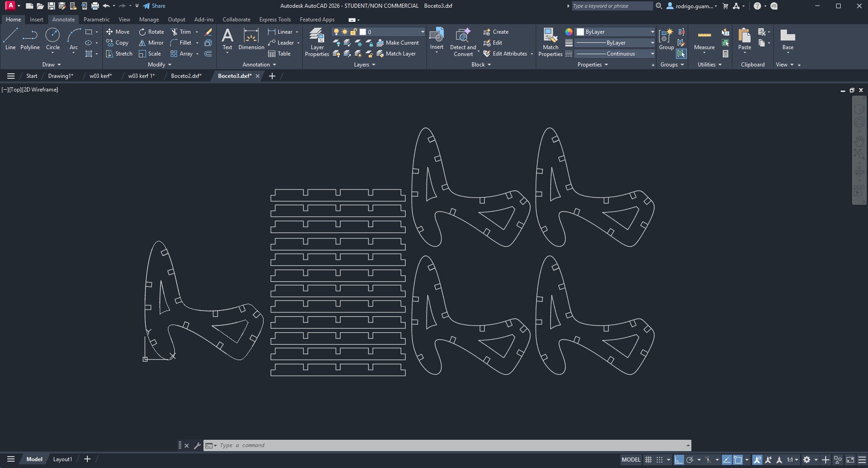Click the Trim tool
The width and height of the screenshot is (868, 468).
click(181, 32)
